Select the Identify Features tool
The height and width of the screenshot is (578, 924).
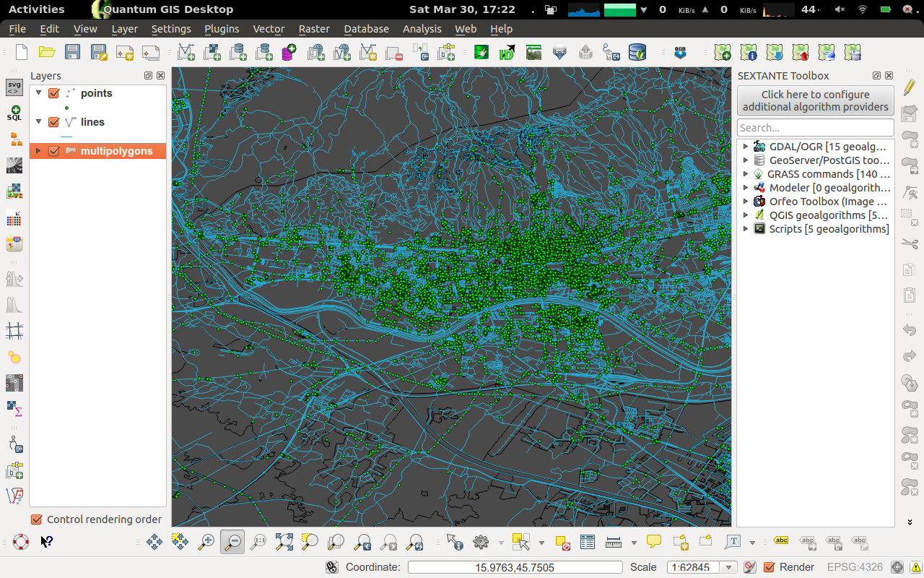pyautogui.click(x=454, y=542)
